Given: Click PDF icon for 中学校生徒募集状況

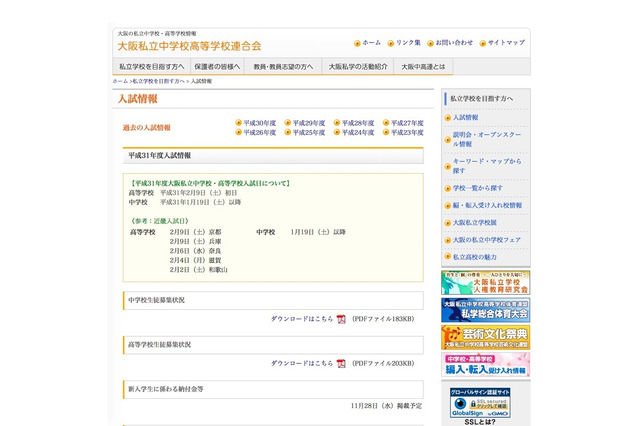Looking at the screenshot, I should coord(341,319).
